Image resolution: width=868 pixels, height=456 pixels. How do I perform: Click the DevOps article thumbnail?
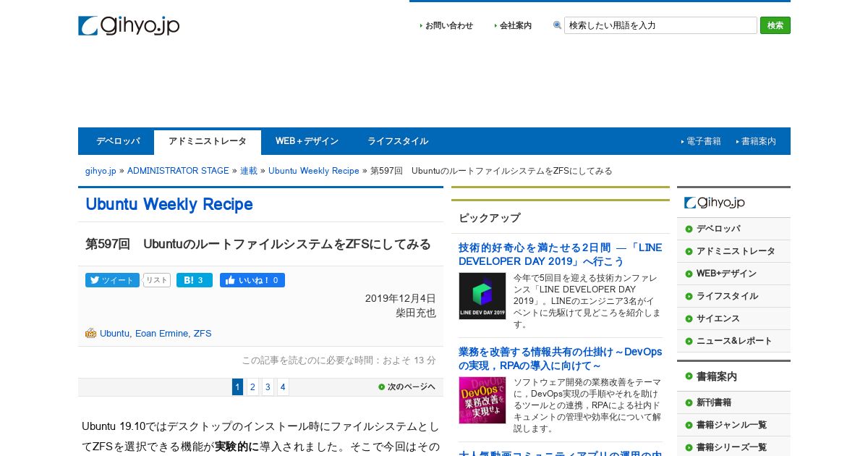(482, 400)
